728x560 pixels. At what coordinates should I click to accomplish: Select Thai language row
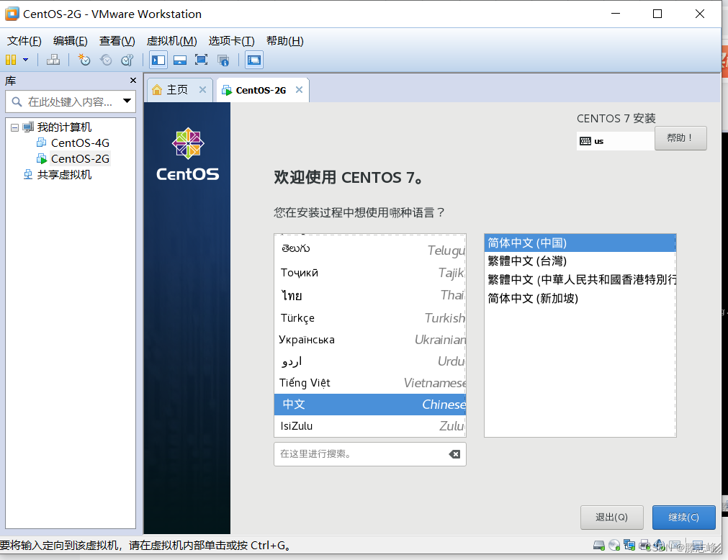pyautogui.click(x=370, y=295)
